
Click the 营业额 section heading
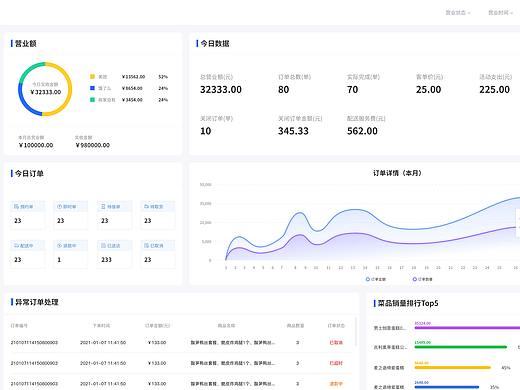[26, 44]
